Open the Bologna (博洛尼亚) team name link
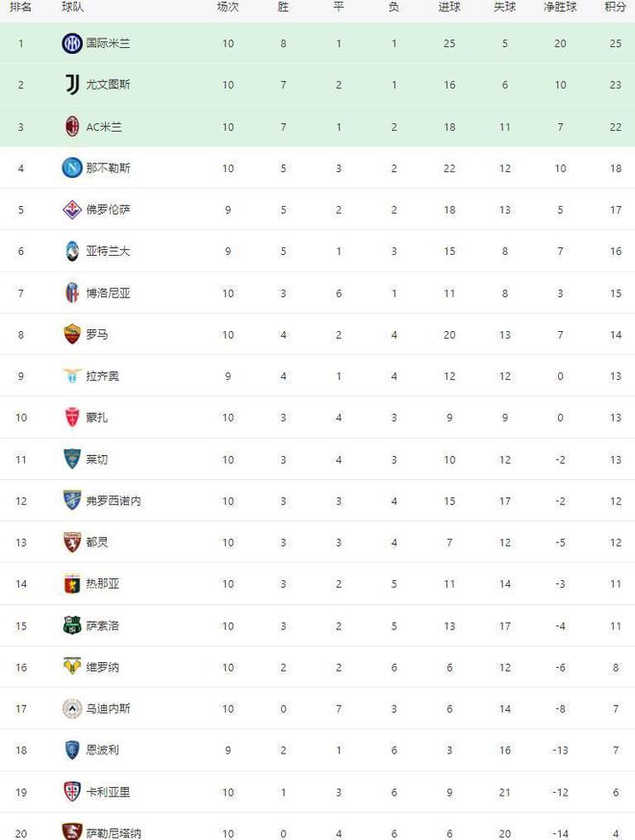Image resolution: width=635 pixels, height=840 pixels. coord(108,293)
